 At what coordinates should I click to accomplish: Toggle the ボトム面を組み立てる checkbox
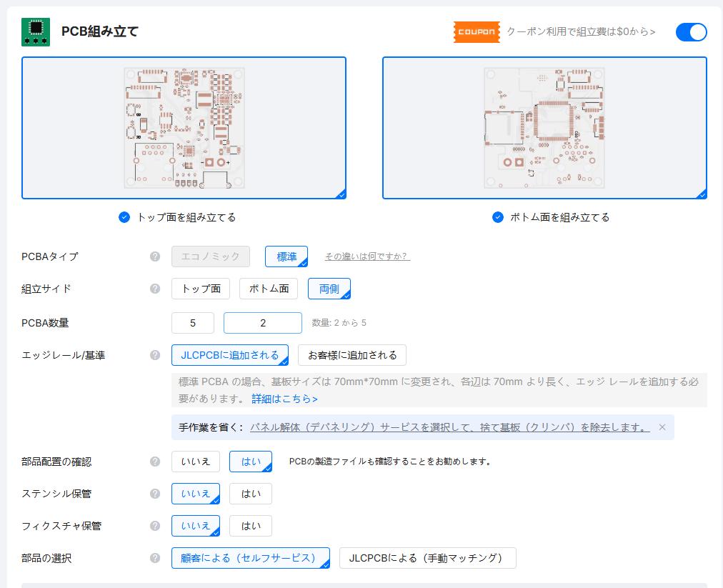click(498, 217)
